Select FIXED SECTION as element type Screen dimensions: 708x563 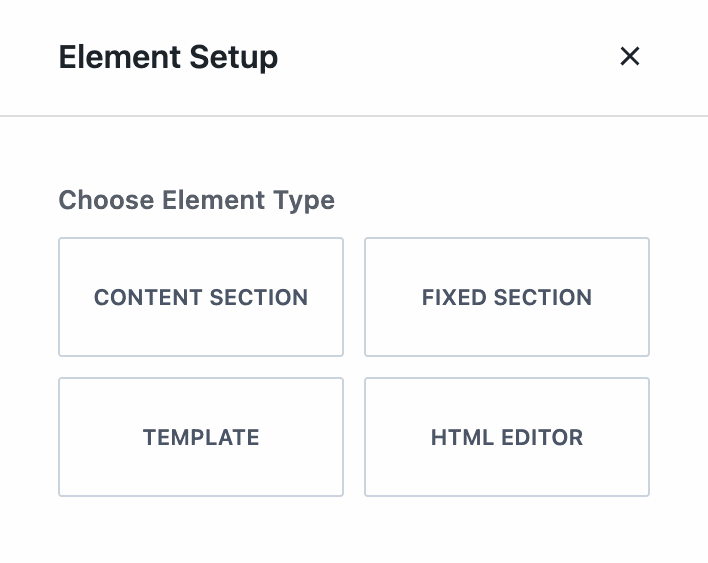coord(507,297)
